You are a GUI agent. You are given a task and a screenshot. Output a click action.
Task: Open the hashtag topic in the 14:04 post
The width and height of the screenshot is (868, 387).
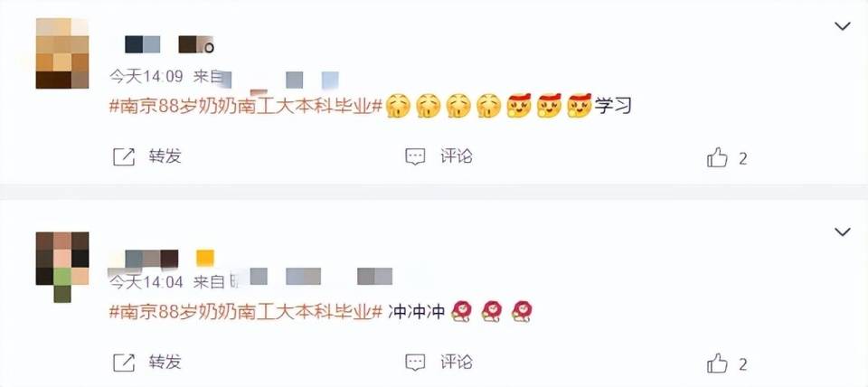point(246,313)
